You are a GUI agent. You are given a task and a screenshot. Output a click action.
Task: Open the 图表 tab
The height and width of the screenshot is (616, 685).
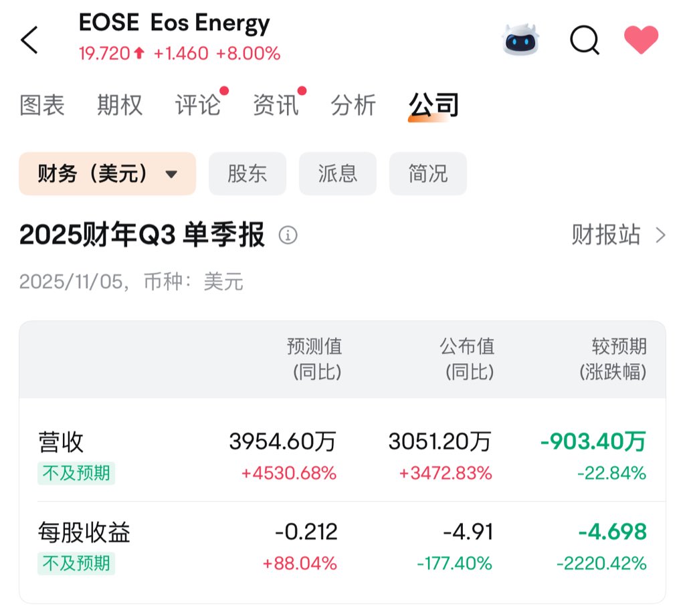click(x=42, y=105)
